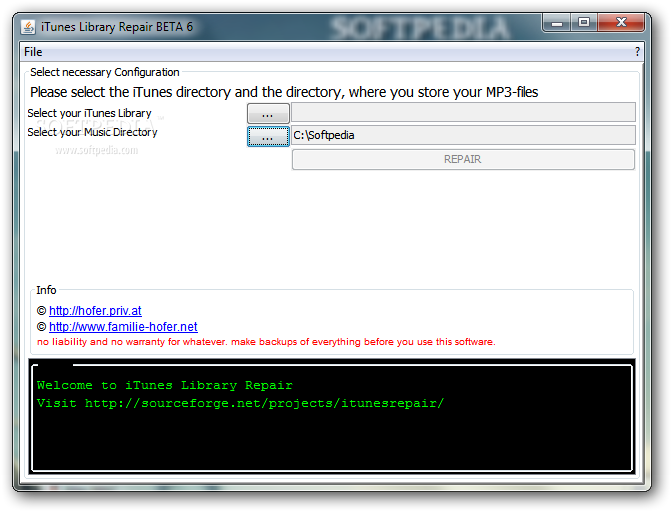Click the 'Please select the iTunes directory' instruction text

pos(284,92)
